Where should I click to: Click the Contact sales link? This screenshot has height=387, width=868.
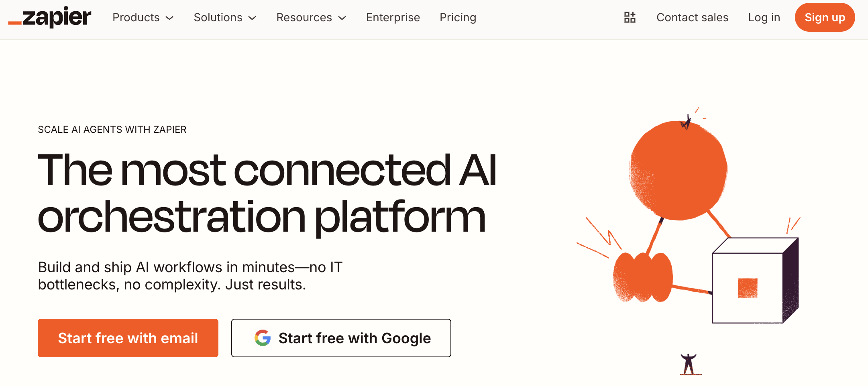pos(692,17)
